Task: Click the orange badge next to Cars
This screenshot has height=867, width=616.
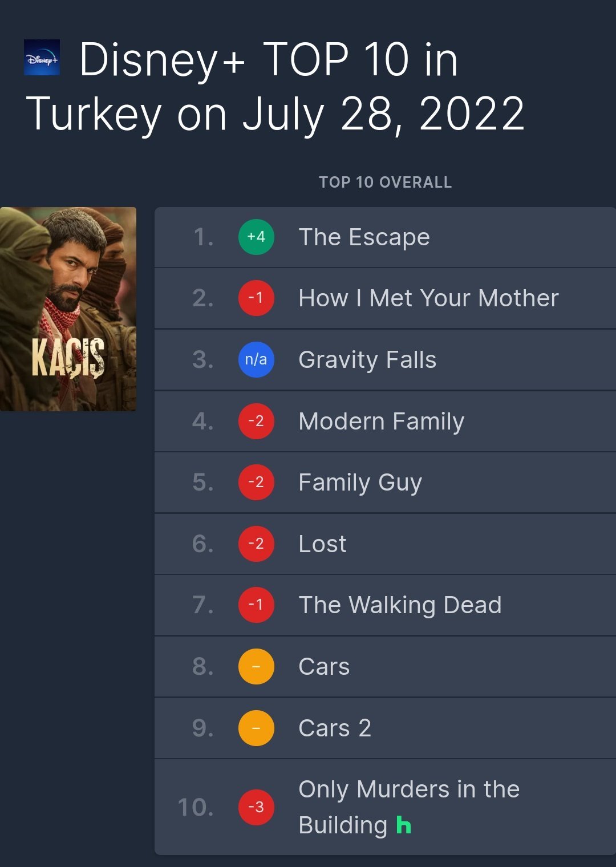Action: pos(256,667)
